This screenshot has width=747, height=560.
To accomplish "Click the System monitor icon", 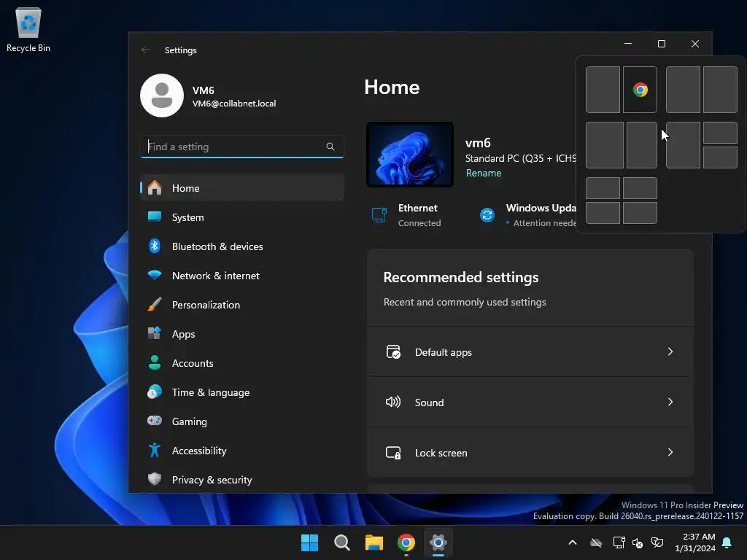I will [x=155, y=217].
